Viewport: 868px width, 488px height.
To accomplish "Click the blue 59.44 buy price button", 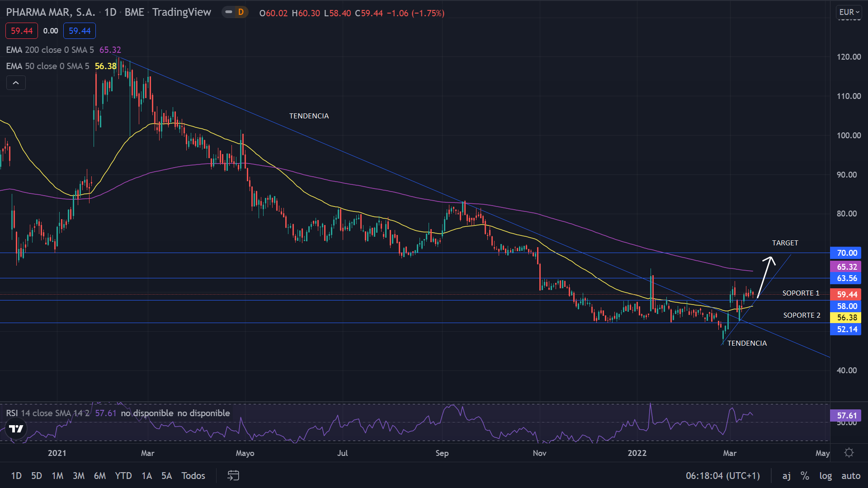I will click(80, 31).
